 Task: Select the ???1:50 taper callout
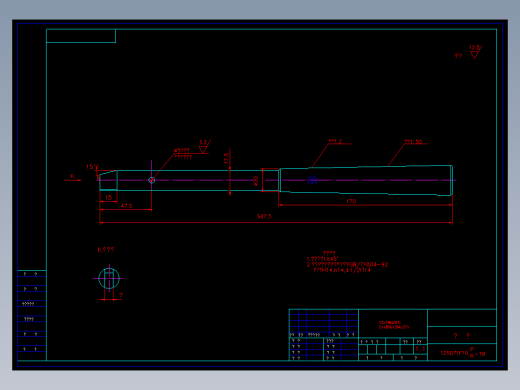(x=413, y=142)
